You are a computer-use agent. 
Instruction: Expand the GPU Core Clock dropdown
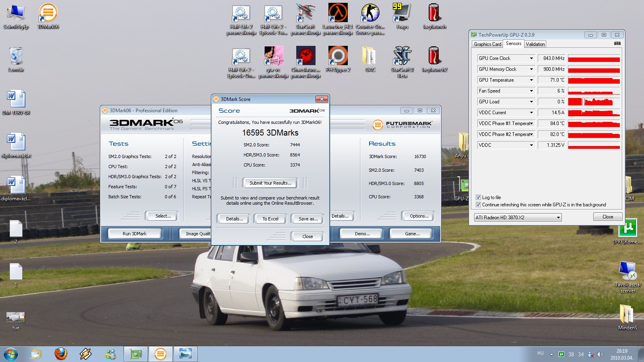[531, 58]
